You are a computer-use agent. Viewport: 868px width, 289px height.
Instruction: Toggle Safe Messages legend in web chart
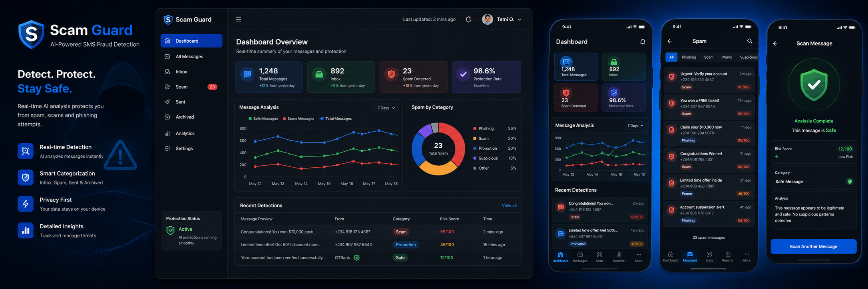tap(263, 119)
